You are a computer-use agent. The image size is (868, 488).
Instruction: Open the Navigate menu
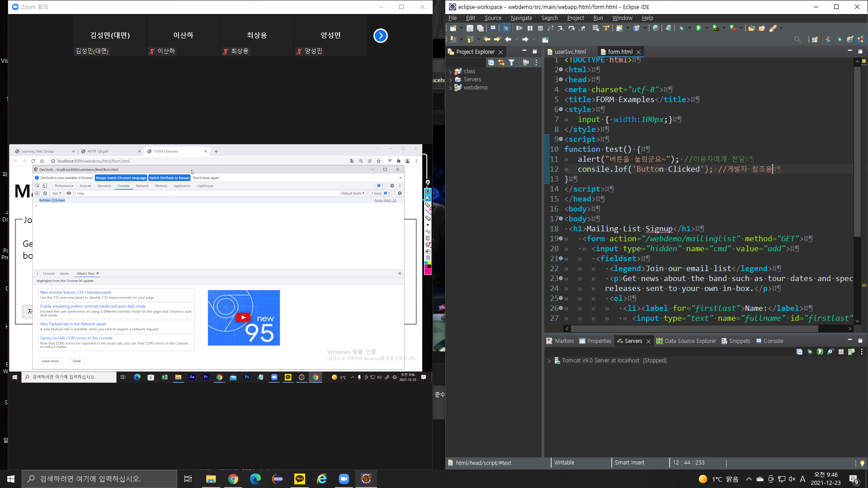tap(521, 18)
